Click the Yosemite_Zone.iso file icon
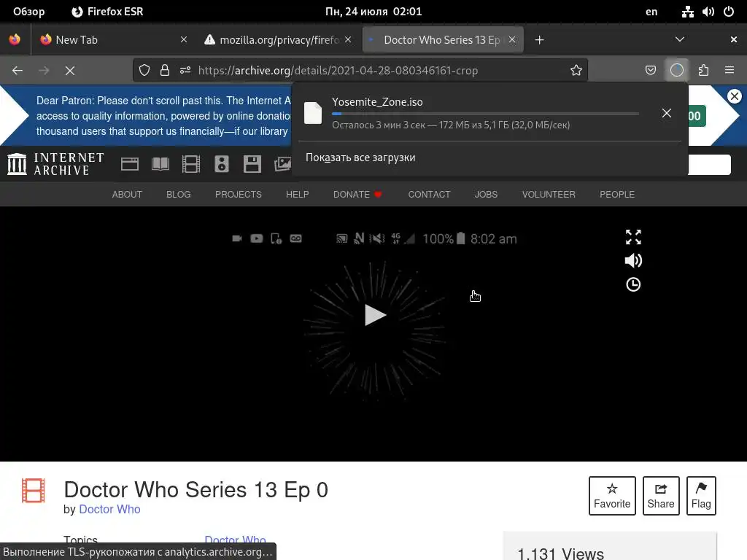 point(313,113)
